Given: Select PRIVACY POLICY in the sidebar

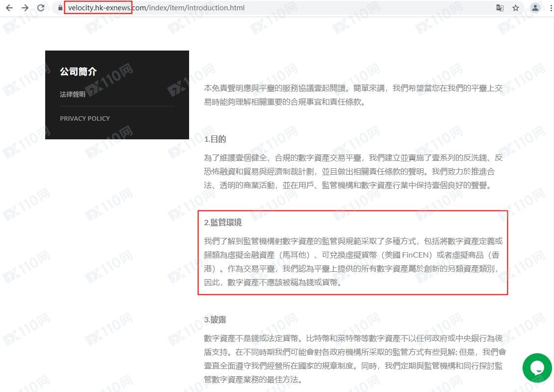Looking at the screenshot, I should coord(84,118).
